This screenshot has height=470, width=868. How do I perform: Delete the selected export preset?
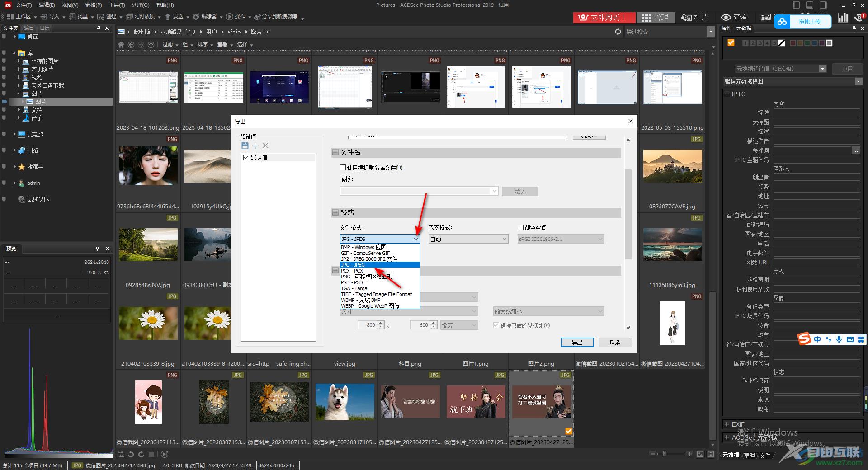tap(265, 146)
